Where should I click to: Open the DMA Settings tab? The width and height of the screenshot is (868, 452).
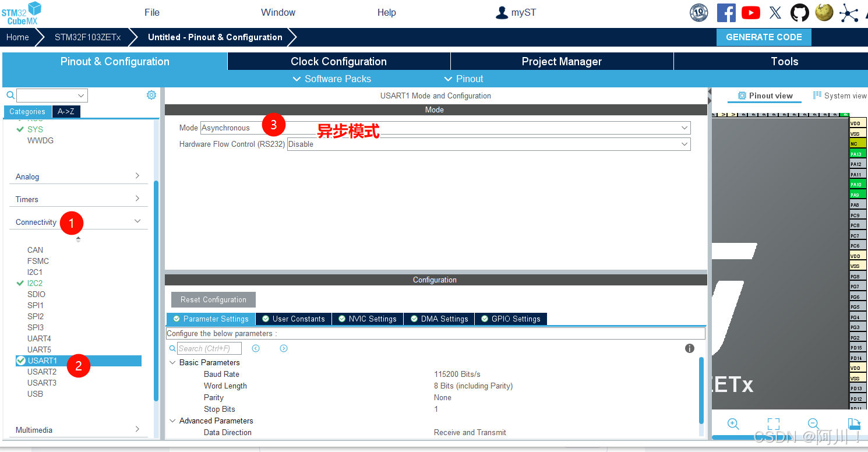439,319
